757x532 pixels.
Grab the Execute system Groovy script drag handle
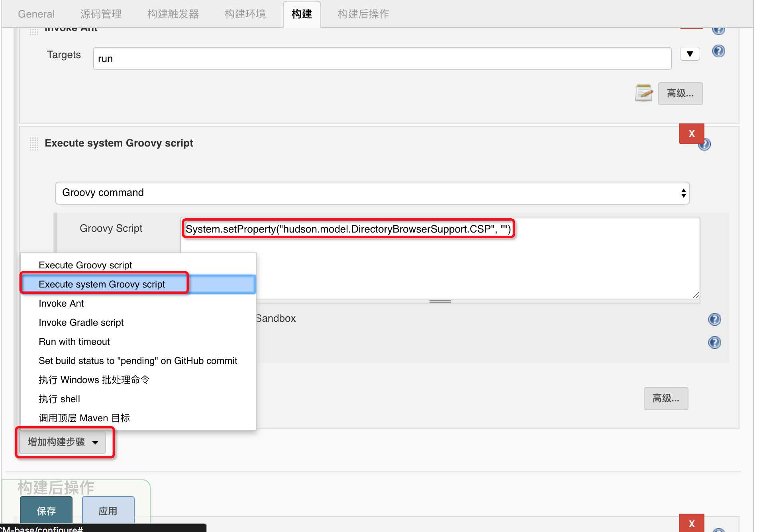click(34, 143)
